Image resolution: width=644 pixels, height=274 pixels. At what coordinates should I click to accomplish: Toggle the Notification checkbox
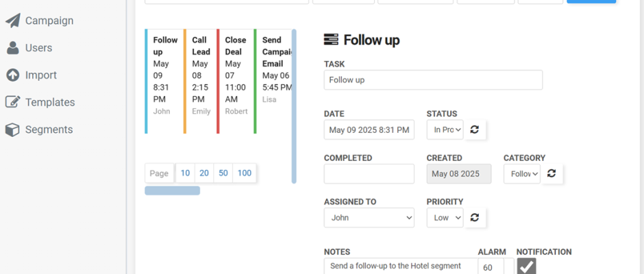pos(526,266)
